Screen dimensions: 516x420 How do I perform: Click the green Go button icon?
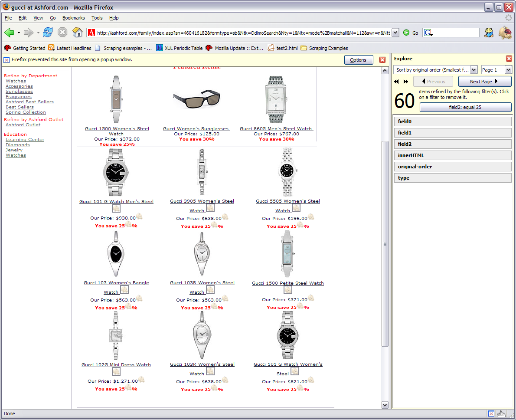point(406,33)
